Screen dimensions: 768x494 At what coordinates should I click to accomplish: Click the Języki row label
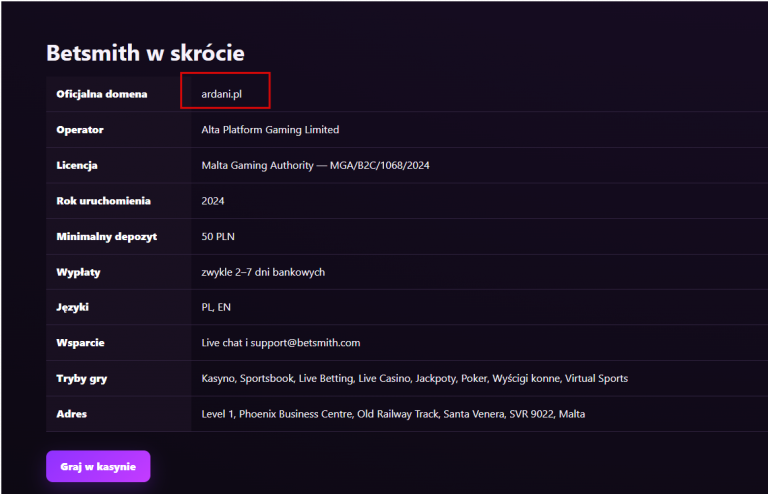[x=72, y=307]
